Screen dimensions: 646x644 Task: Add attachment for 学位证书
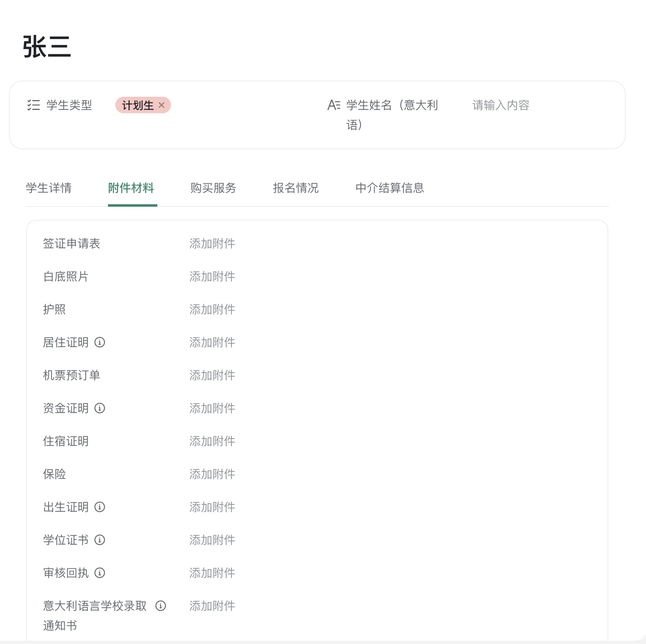pyautogui.click(x=212, y=540)
